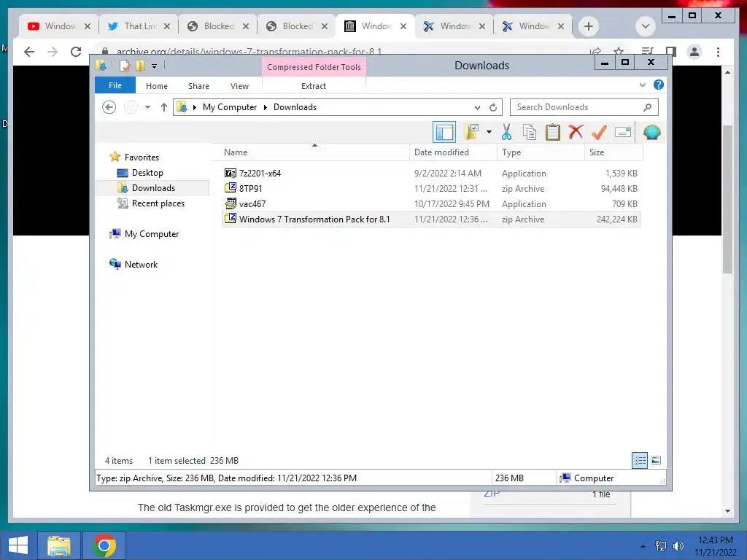747x560 pixels.
Task: Click the Chrome page vertical scrollbar
Action: click(727, 200)
